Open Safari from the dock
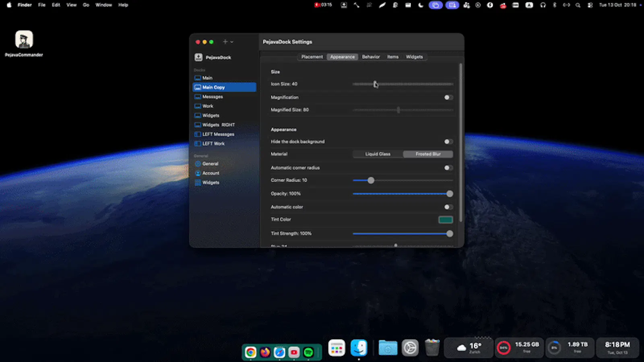Viewport: 644px width, 362px height. 279,352
